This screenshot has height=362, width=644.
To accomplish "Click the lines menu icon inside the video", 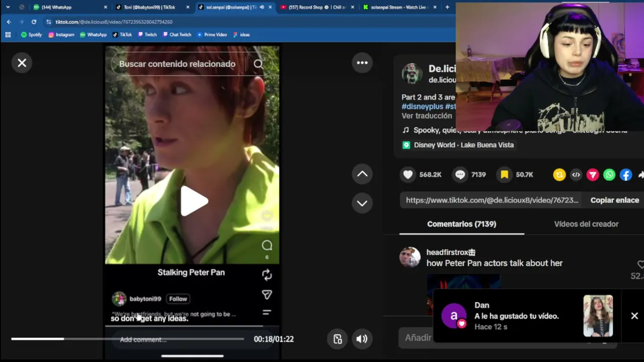I will (267, 312).
